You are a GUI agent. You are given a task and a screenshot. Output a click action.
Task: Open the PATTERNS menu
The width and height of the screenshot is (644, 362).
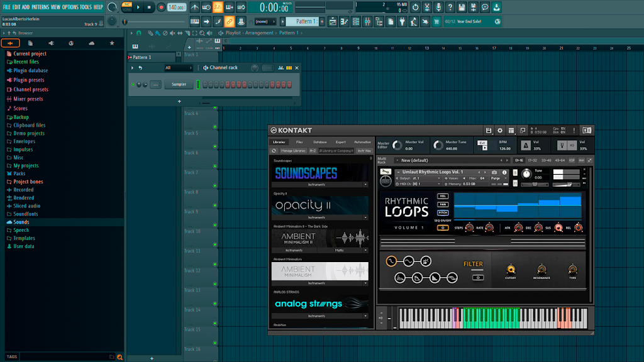40,7
